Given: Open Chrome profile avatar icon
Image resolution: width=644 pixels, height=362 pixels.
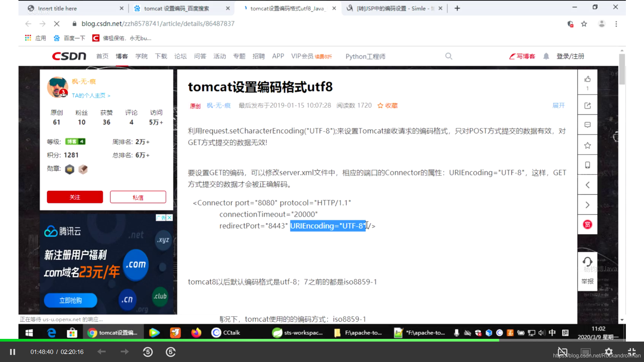Looking at the screenshot, I should pyautogui.click(x=601, y=24).
